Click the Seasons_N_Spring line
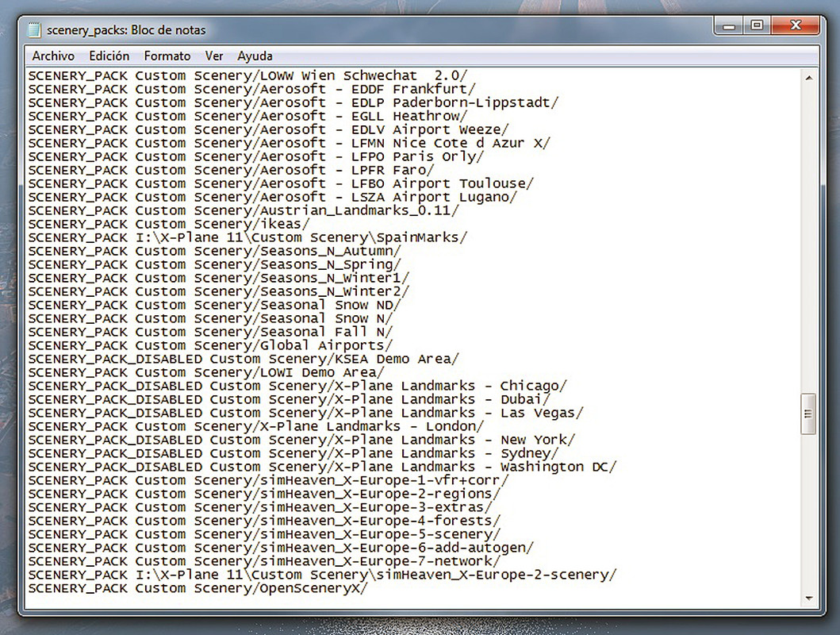The height and width of the screenshot is (635, 840). point(215,264)
